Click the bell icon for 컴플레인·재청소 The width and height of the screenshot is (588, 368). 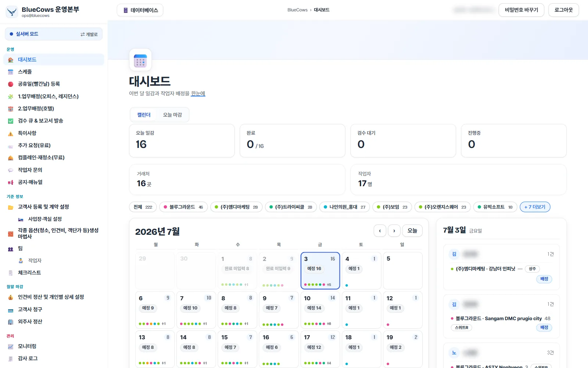11,158
